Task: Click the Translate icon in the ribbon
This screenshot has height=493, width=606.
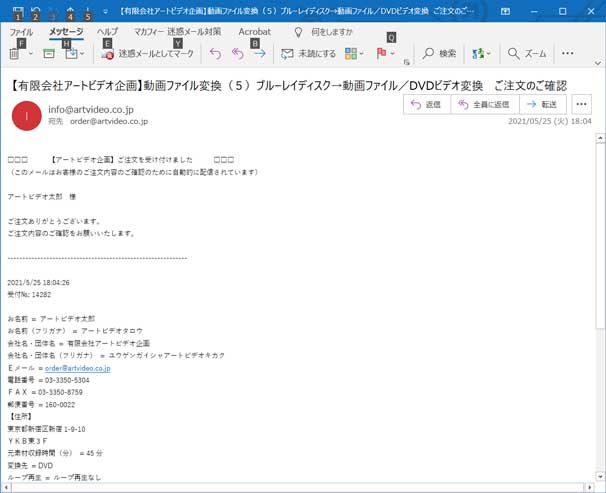Action: [478, 53]
